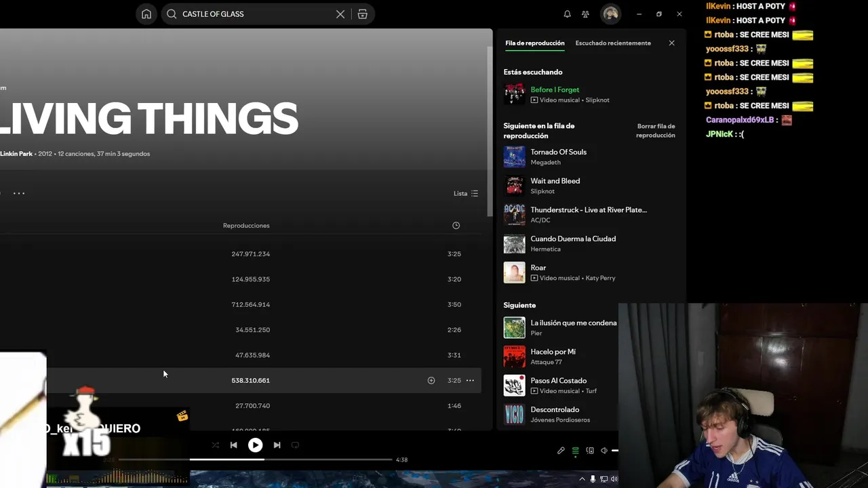The height and width of the screenshot is (488, 868).
Task: Show hidden system tray icons
Action: click(581, 479)
